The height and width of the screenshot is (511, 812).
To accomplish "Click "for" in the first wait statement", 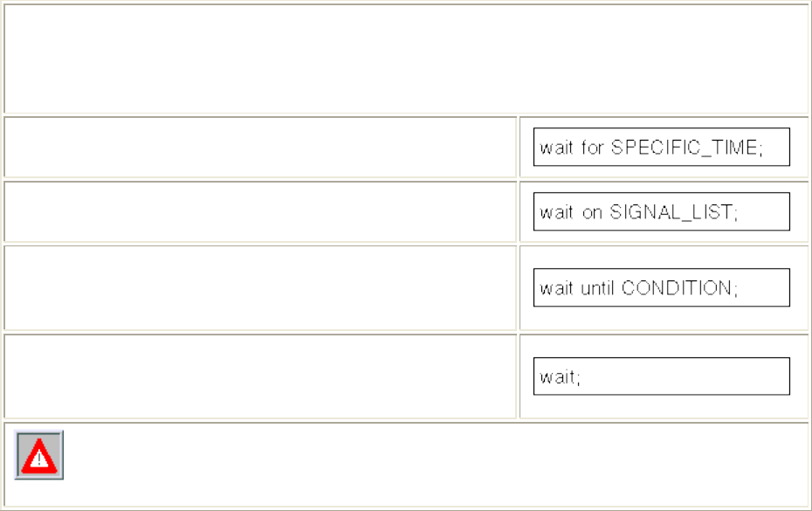I will [593, 147].
